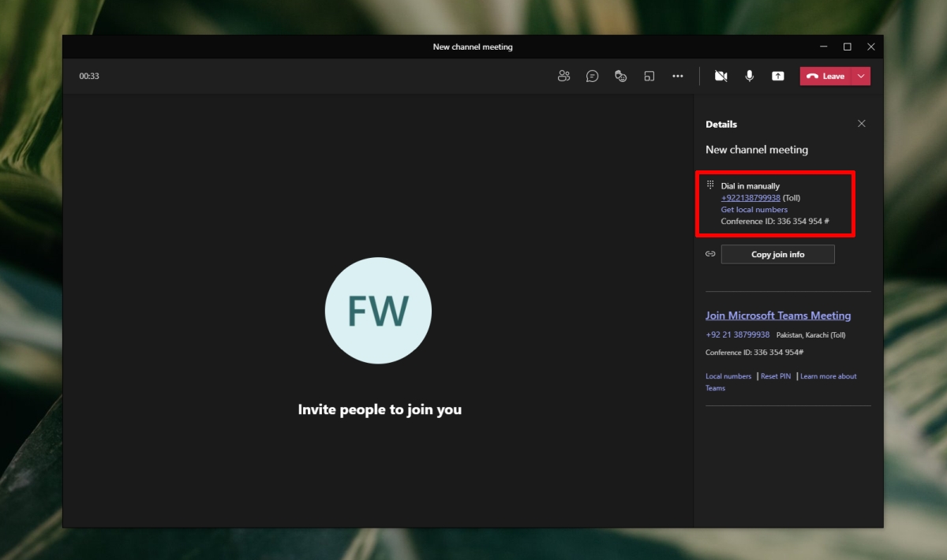
Task: Close the meeting window
Action: click(871, 47)
